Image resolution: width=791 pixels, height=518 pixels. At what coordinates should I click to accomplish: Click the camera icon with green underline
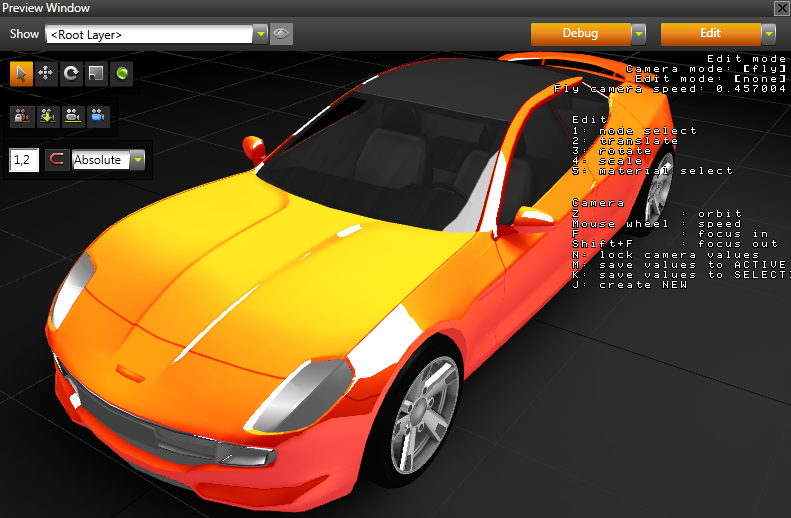click(72, 116)
